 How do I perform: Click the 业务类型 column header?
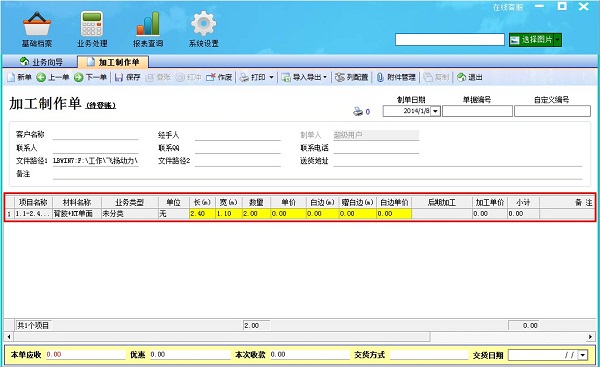click(x=129, y=202)
